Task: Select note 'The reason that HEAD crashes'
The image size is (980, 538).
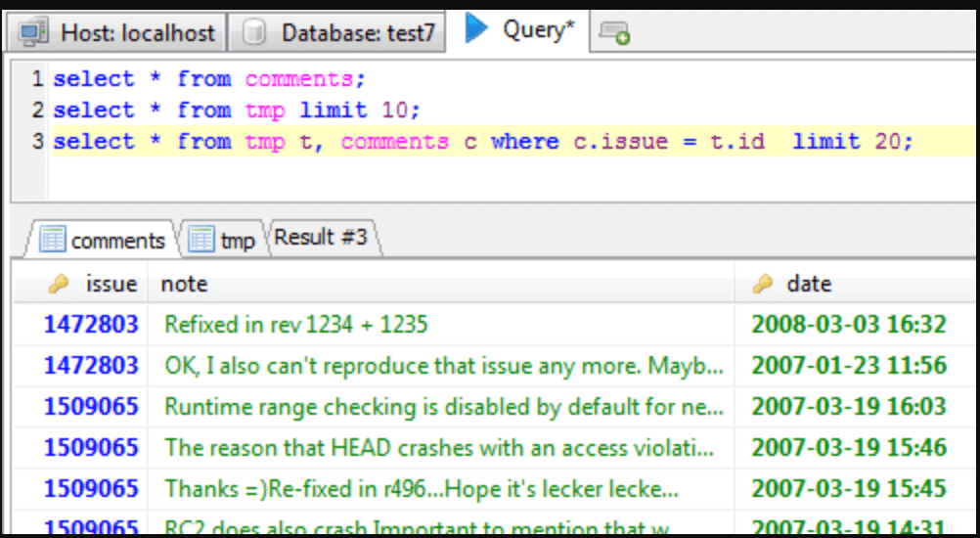Action: 439,448
